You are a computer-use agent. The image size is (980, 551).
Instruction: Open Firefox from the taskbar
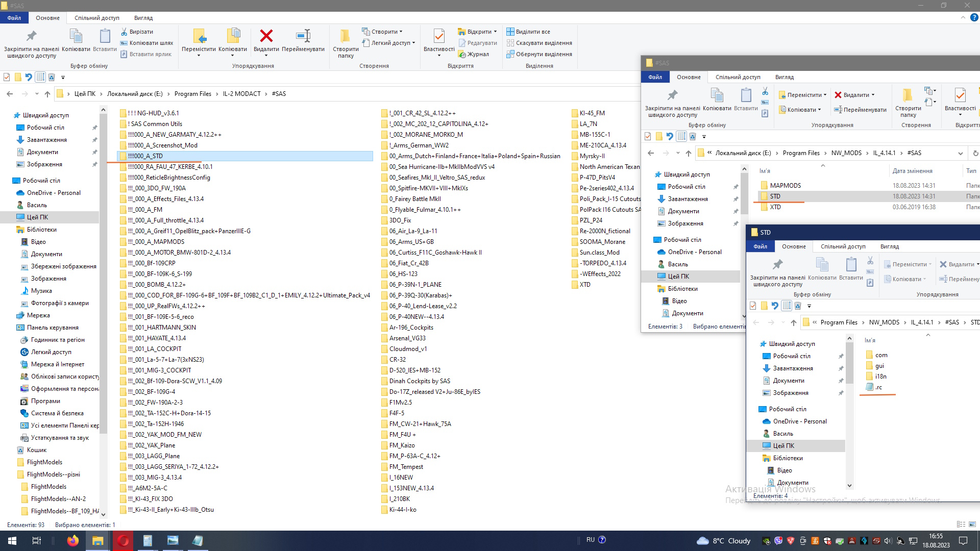tap(73, 540)
